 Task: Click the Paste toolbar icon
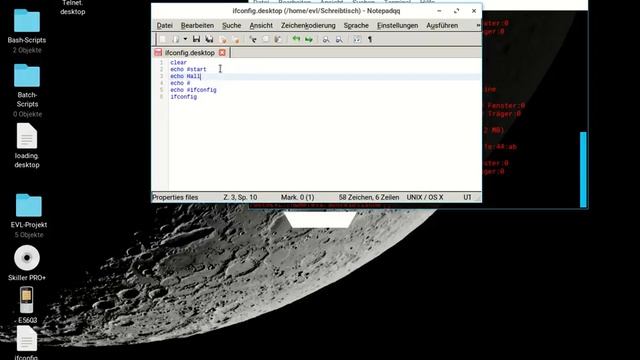pos(278,39)
